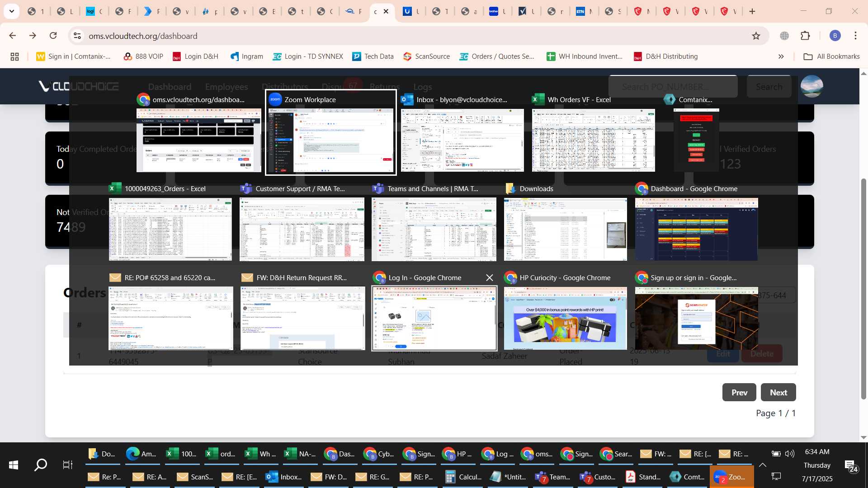This screenshot has height=488, width=868.
Task: Open the Windows Start menu
Action: 14,465
